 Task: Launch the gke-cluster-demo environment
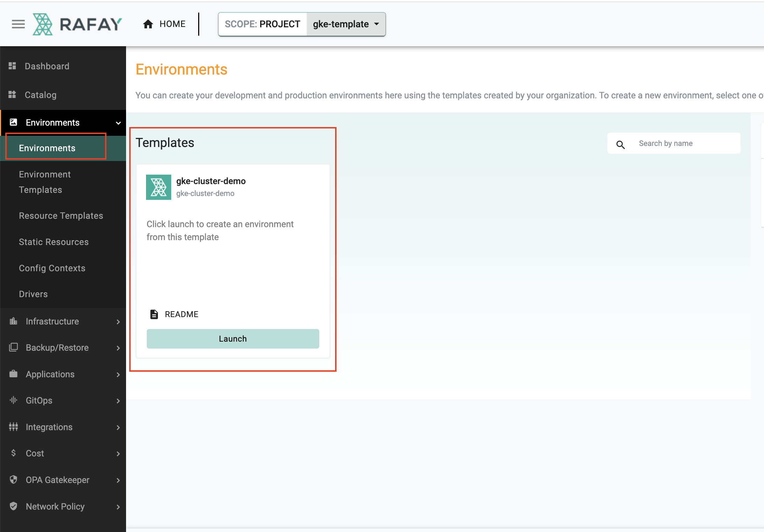tap(232, 338)
